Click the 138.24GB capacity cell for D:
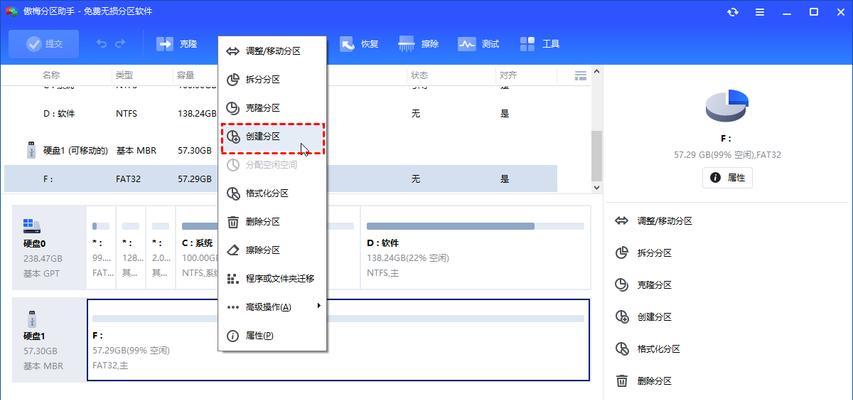 [x=196, y=114]
